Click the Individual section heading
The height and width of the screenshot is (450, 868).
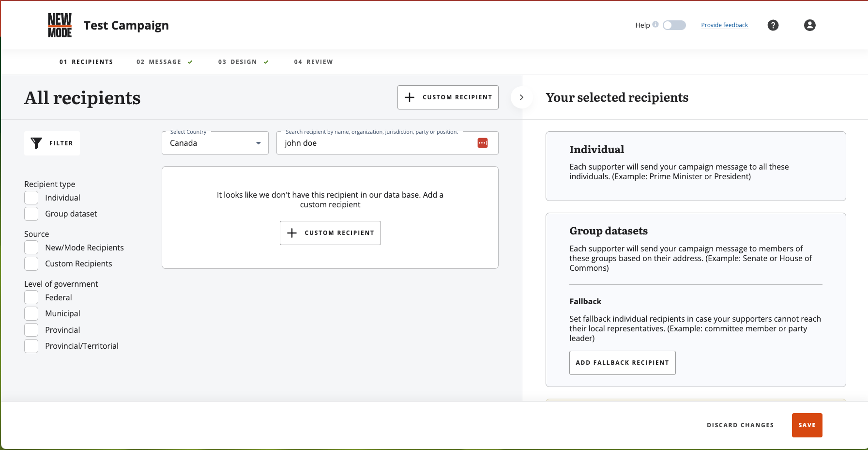pos(597,149)
